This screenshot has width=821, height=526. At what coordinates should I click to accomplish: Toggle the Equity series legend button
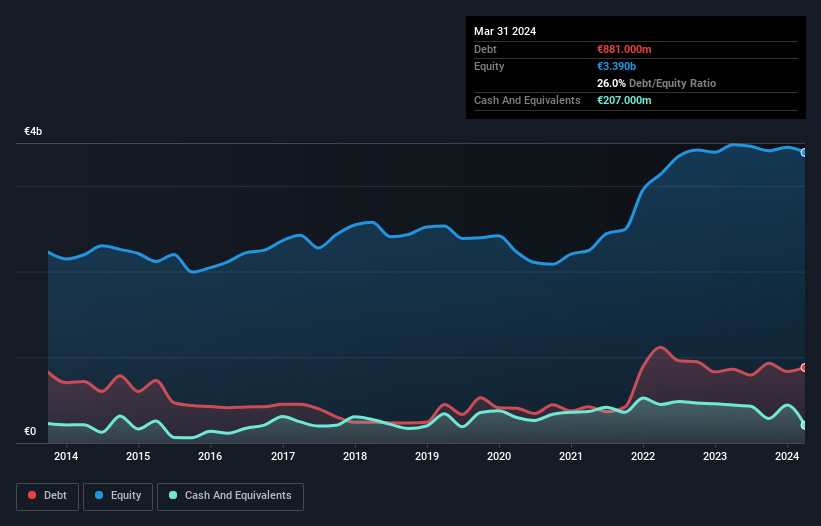[x=118, y=496]
